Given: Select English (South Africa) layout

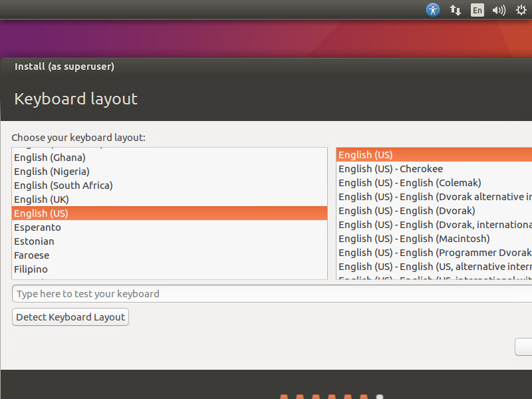Looking at the screenshot, I should pyautogui.click(x=63, y=186).
